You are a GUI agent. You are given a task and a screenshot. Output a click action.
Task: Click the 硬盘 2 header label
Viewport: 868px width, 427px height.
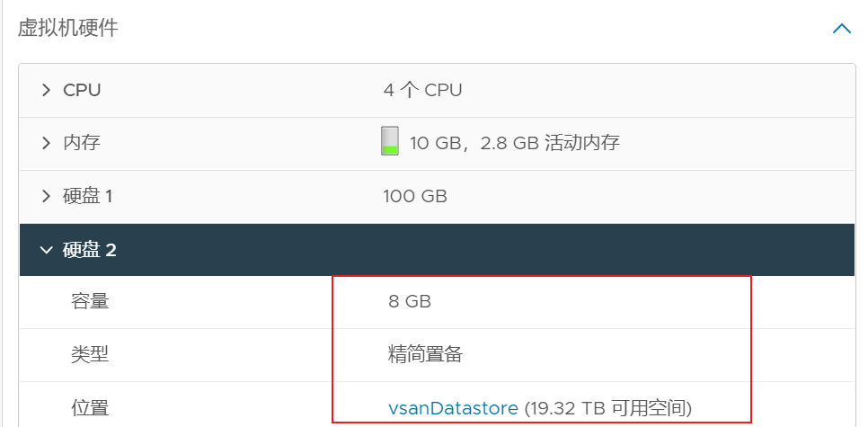89,250
